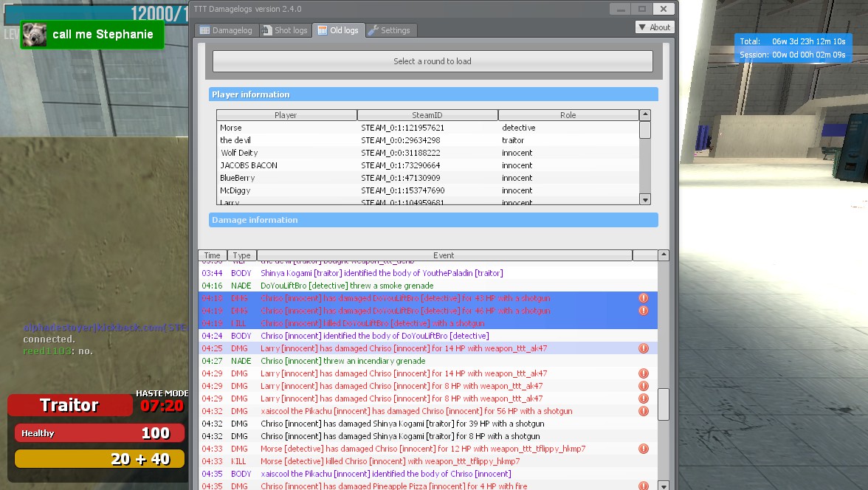Select the BlueBerry player row
Viewport: 868px width, 490px height.
point(427,179)
